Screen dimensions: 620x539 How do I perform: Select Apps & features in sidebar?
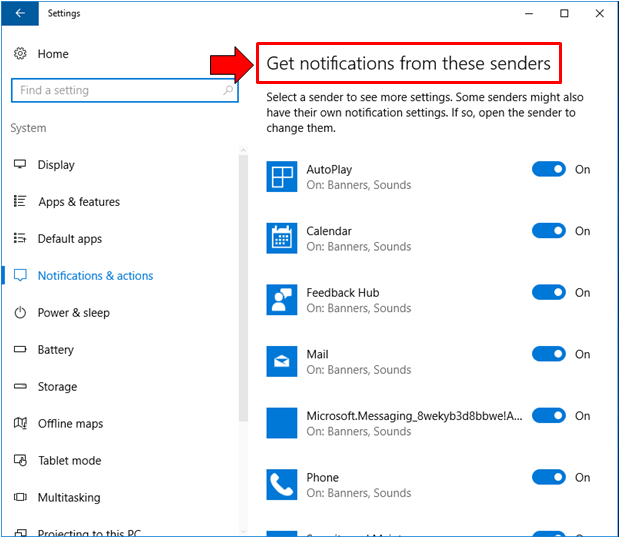pyautogui.click(x=78, y=202)
